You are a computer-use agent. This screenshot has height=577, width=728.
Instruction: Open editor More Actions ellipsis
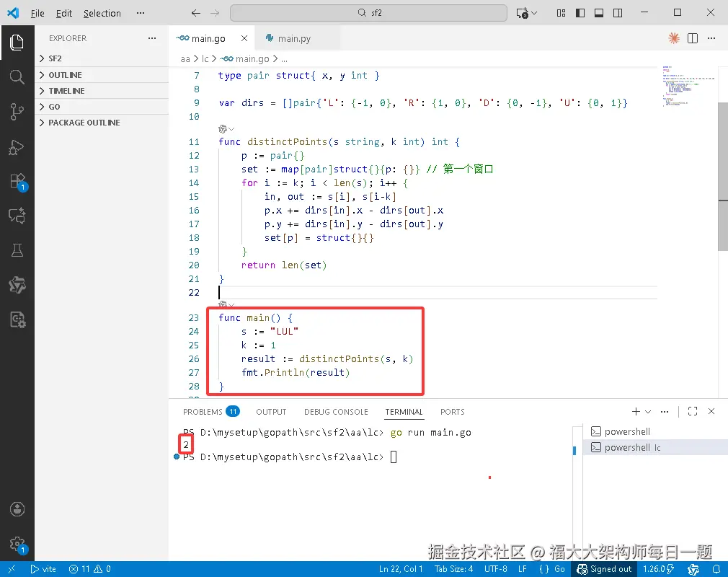tap(711, 38)
